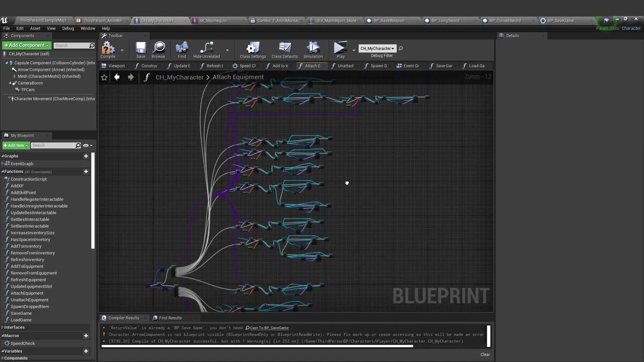Click the compiler results vertical scrollbar

click(x=488, y=336)
